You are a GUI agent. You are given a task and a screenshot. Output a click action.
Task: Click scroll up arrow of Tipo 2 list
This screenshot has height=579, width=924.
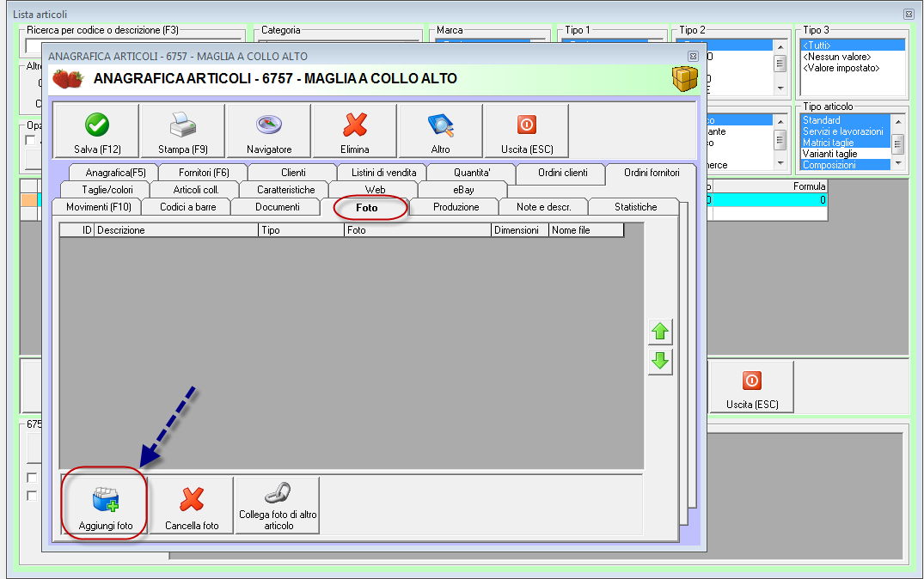pos(780,46)
